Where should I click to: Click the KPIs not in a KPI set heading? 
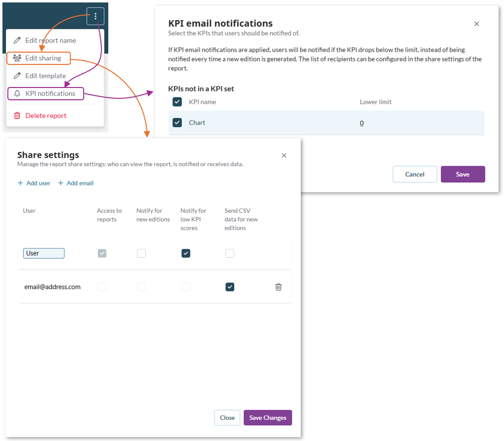click(x=201, y=88)
